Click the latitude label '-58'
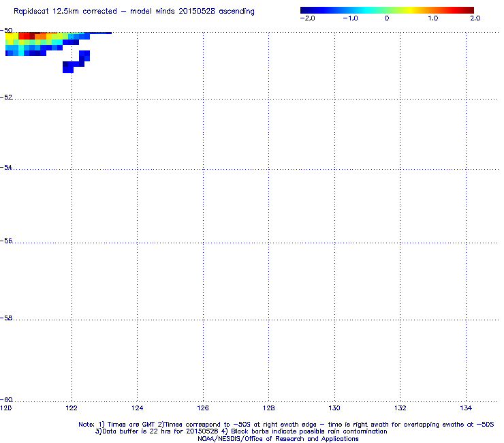 point(6,318)
